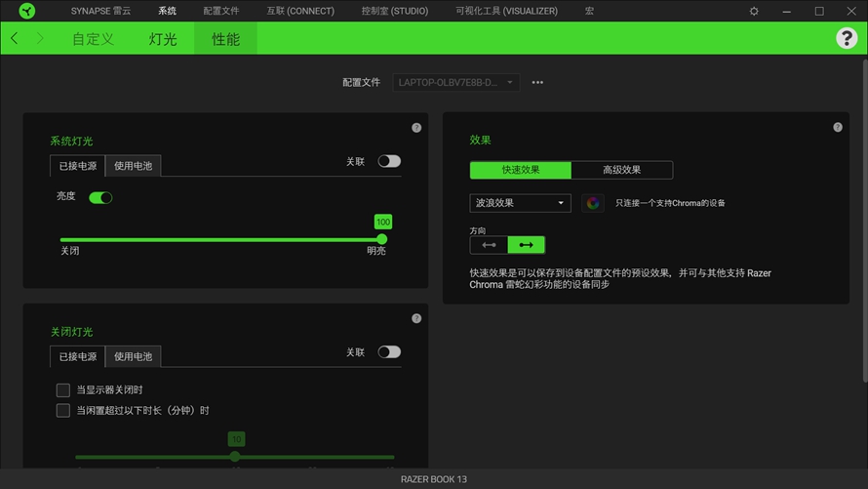Show help for 系统灯光 panel
This screenshot has height=489, width=868.
416,128
